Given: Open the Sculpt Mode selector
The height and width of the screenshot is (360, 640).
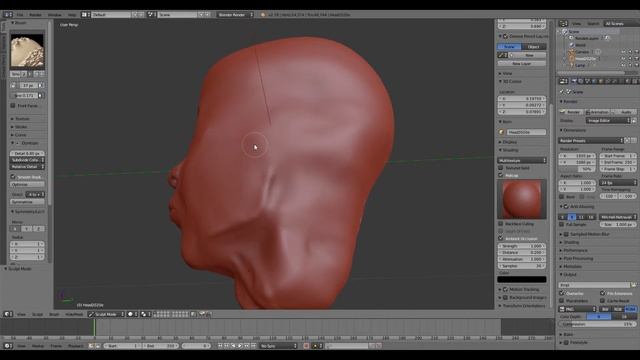Looking at the screenshot, I should pyautogui.click(x=106, y=314).
